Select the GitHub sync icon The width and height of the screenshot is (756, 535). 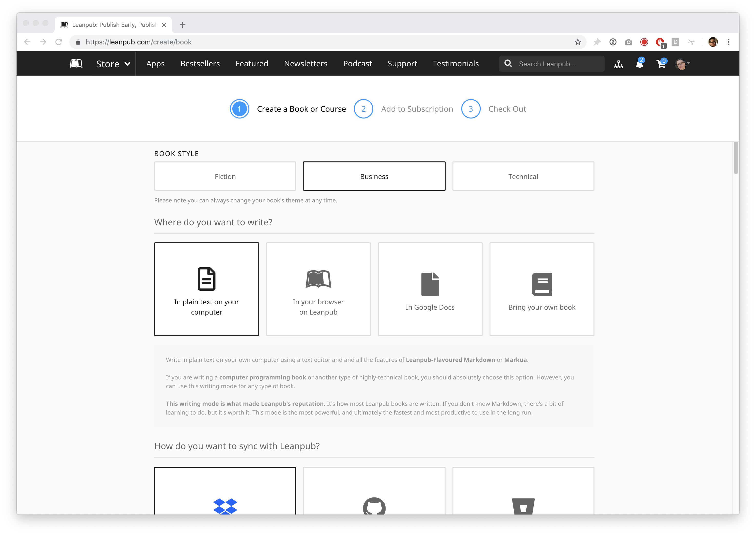pyautogui.click(x=374, y=506)
